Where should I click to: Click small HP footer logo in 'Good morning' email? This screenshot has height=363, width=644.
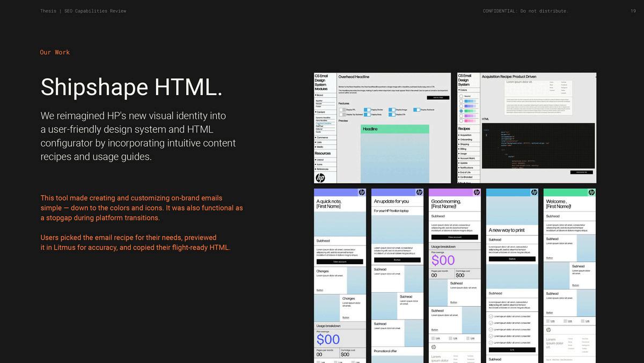tap(434, 347)
